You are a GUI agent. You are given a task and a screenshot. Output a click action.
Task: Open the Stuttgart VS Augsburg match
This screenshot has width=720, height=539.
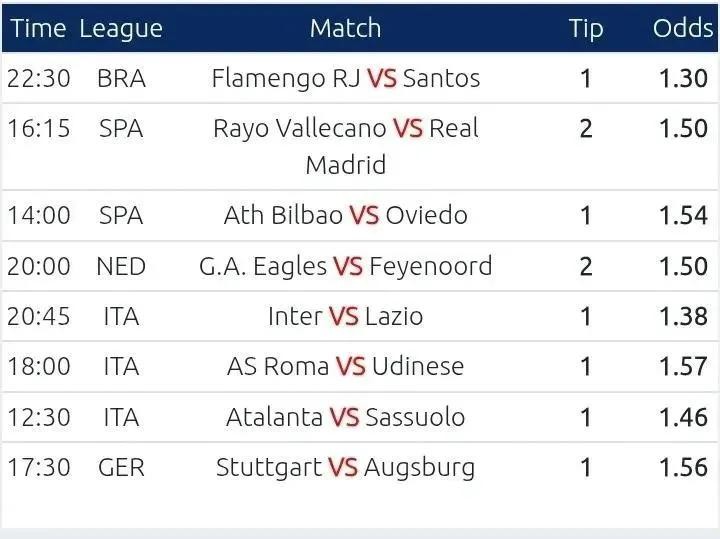point(345,467)
